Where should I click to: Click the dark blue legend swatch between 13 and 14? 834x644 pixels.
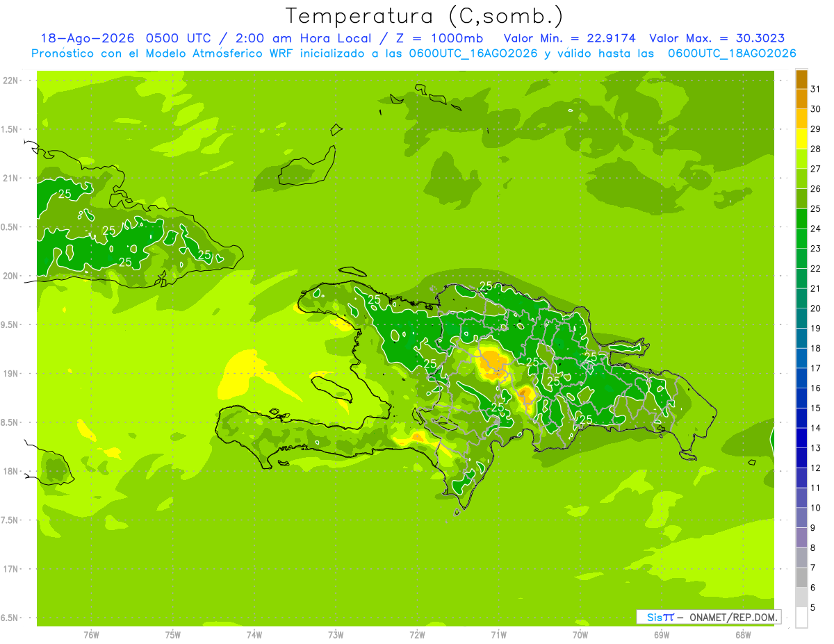coord(801,438)
